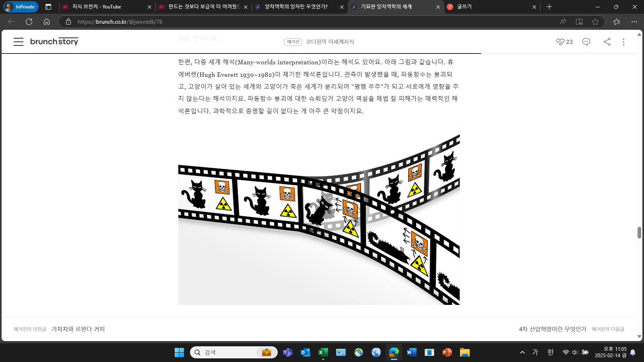Click the brunch story logo
Viewport: 644px width, 362px height.
pyautogui.click(x=54, y=41)
